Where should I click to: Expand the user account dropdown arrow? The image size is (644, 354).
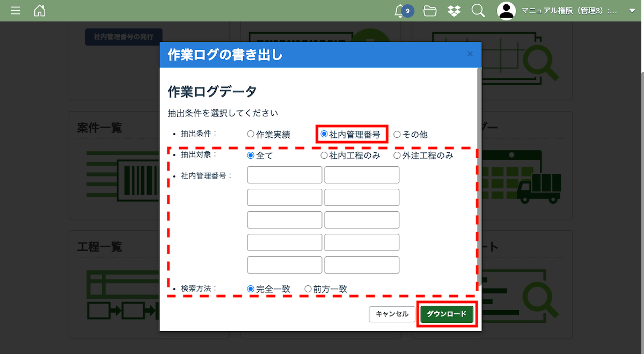point(632,11)
